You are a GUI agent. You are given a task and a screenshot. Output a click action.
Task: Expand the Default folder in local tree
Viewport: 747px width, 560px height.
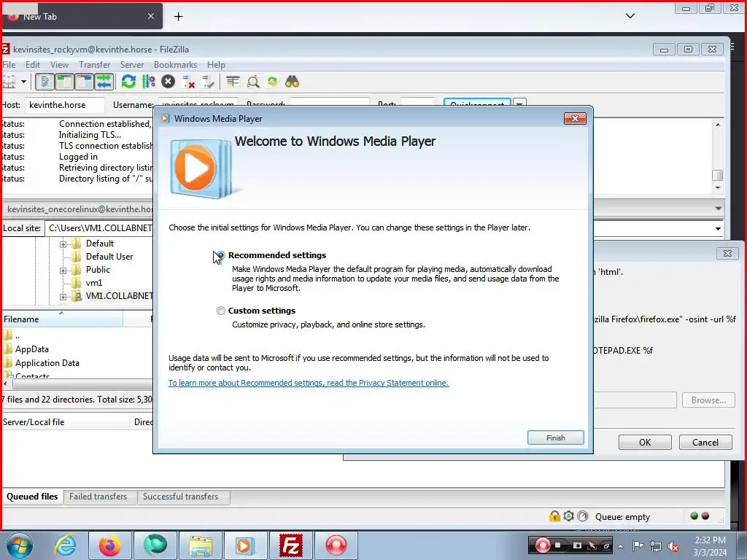(x=63, y=244)
